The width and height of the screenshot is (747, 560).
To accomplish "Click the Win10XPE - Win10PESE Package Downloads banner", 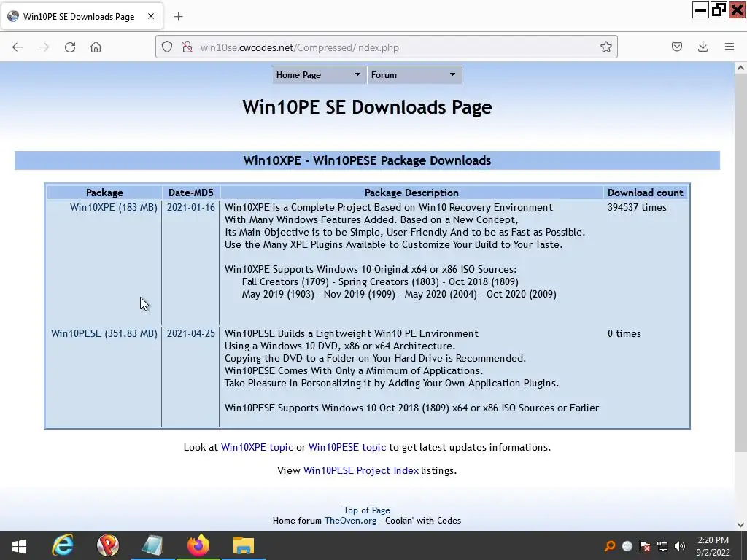I will [367, 160].
